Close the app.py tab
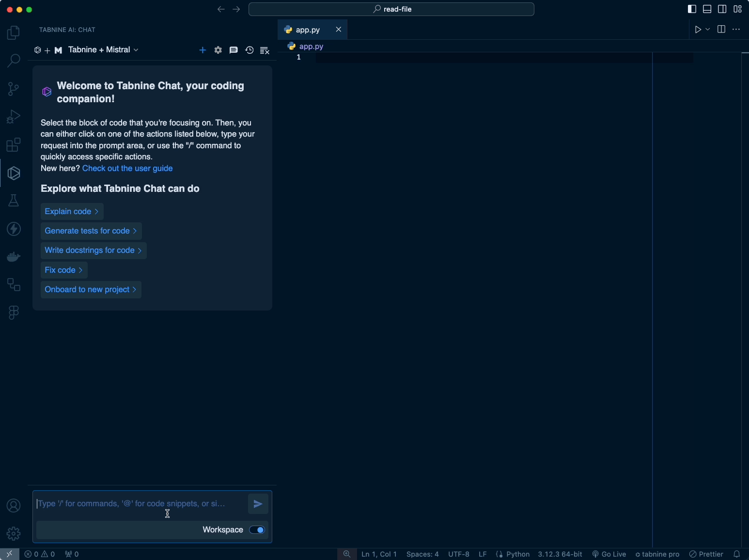Viewport: 749px width, 560px height. click(339, 30)
